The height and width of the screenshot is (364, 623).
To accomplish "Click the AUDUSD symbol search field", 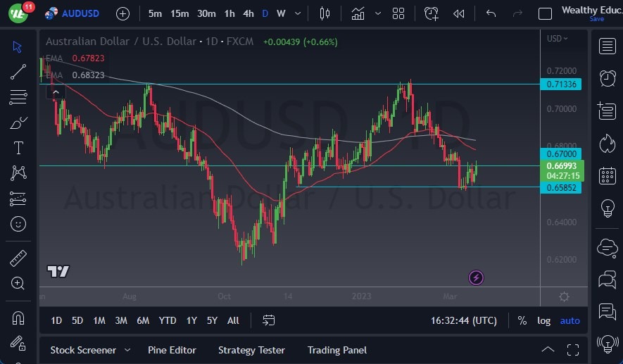I will point(80,13).
